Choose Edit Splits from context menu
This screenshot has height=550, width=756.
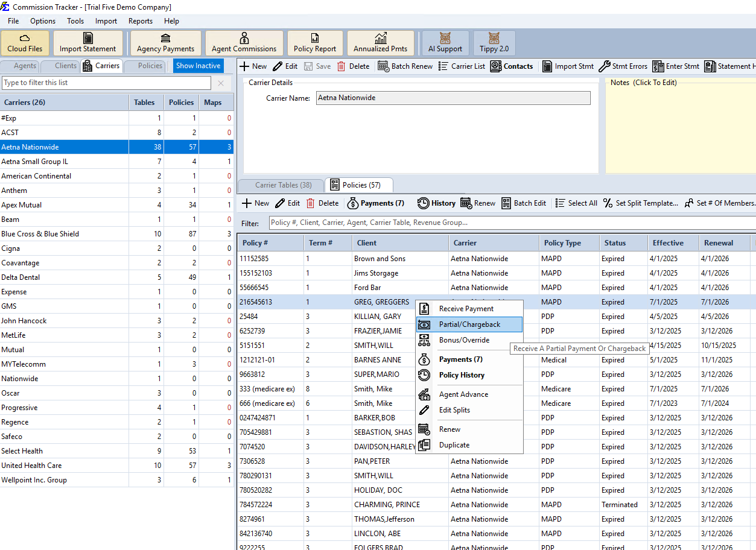coord(469,410)
